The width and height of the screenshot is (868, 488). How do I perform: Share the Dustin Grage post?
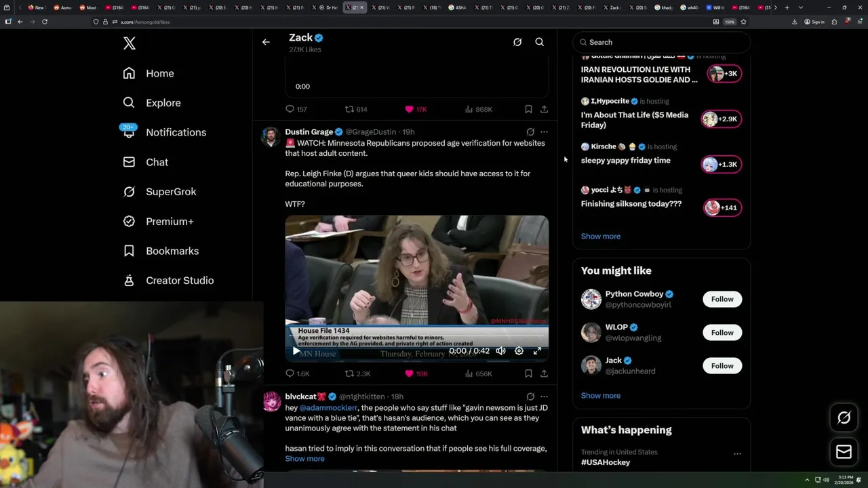coord(544,373)
